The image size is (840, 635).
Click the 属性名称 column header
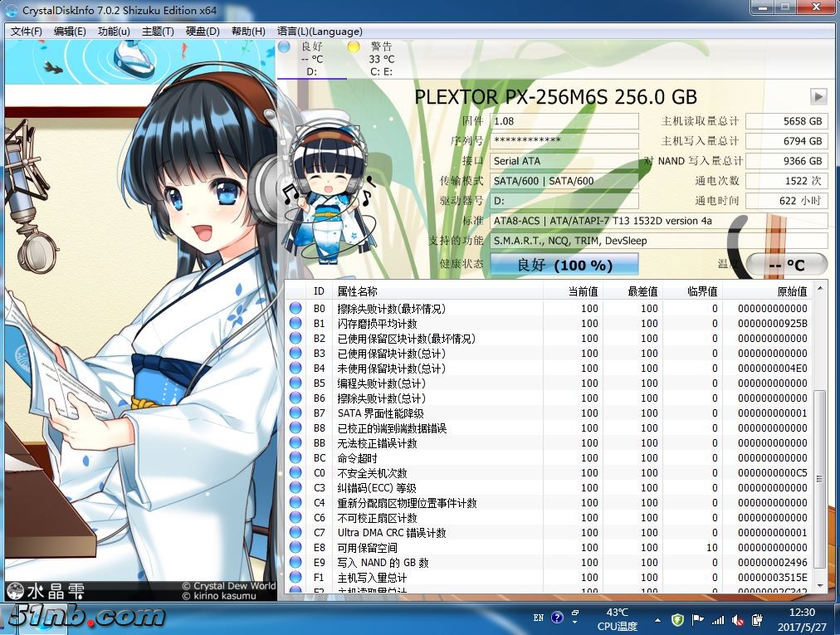[437, 291]
